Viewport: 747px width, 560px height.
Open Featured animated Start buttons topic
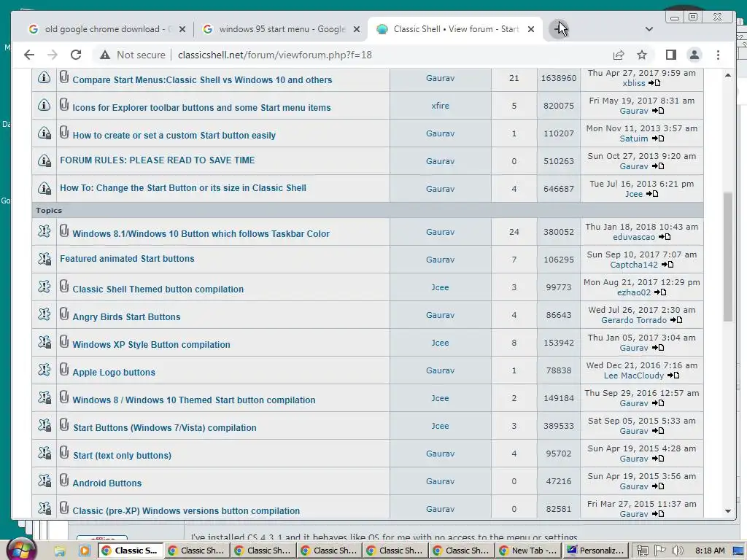(x=127, y=259)
